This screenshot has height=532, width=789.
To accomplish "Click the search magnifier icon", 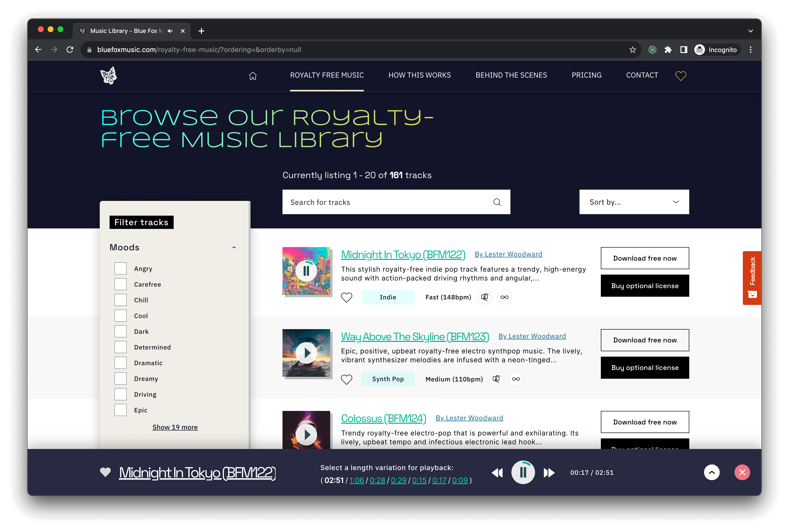I will tap(497, 202).
